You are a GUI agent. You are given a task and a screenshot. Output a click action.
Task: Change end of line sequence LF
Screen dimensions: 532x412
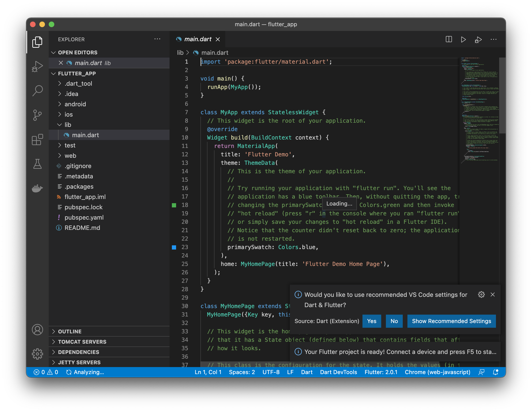[290, 372]
